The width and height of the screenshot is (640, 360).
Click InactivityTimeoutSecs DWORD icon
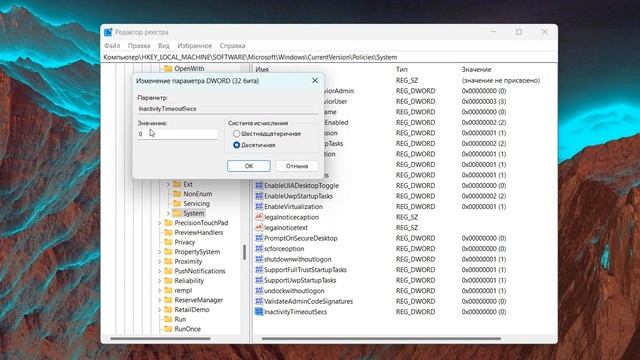pos(259,312)
